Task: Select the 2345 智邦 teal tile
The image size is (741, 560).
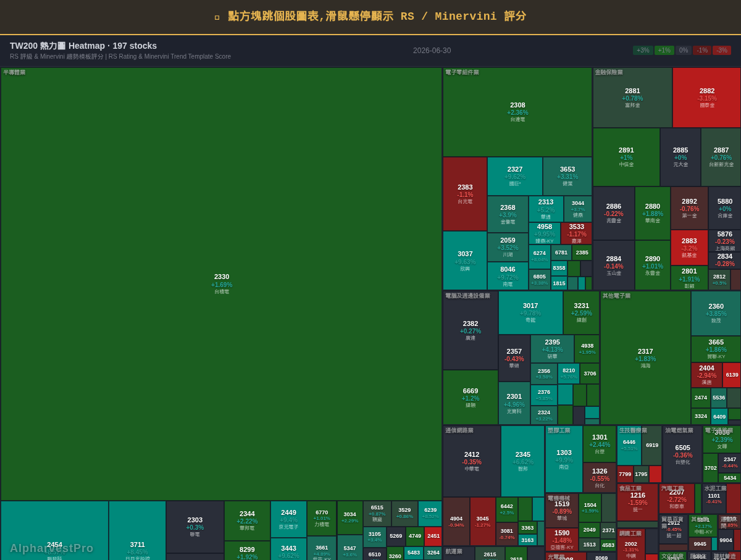Action: [x=523, y=461]
